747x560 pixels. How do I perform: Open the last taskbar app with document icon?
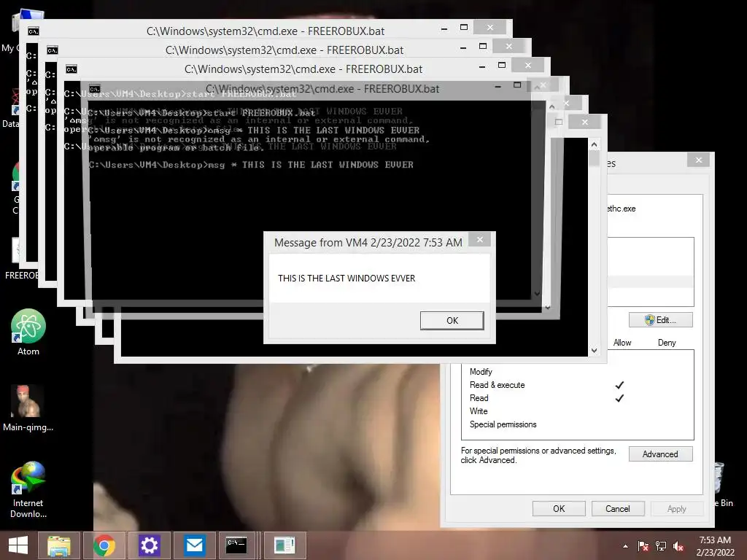(x=285, y=545)
